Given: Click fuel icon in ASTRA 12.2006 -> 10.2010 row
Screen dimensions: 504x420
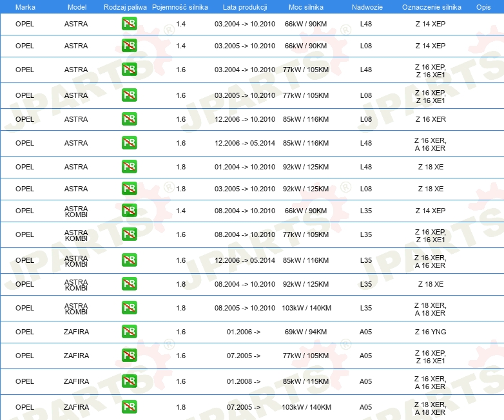Looking at the screenshot, I should 129,119.
